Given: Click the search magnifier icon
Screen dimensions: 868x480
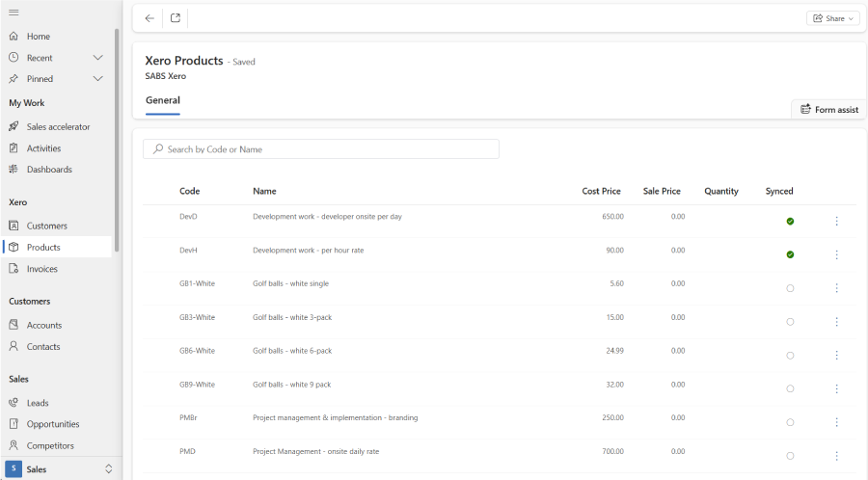Looking at the screenshot, I should 158,148.
